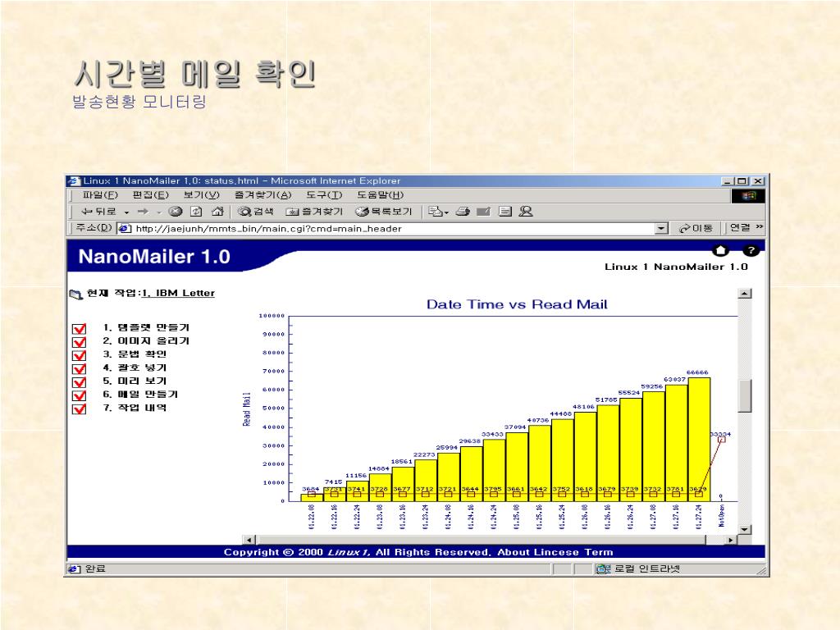
Task: Click NanoMailer round home icon
Action: pos(720,250)
